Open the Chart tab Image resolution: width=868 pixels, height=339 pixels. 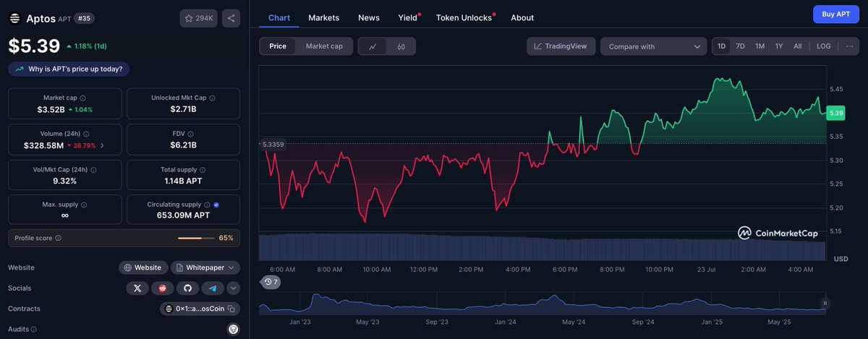pyautogui.click(x=278, y=17)
